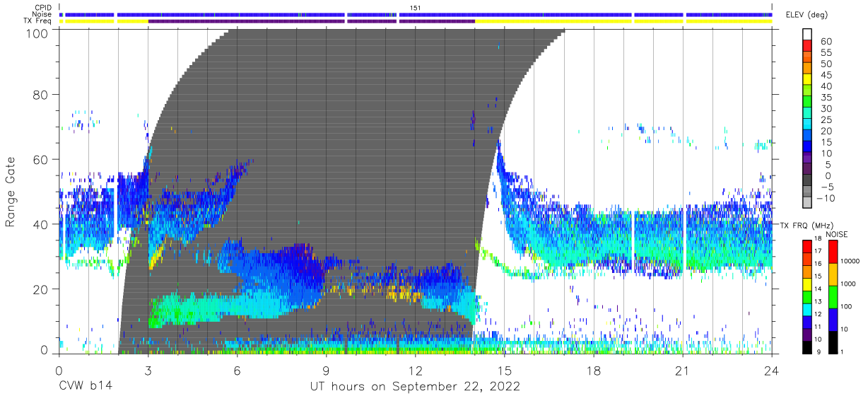Click the UT hours tick label '3'
Viewport: 868px width, 401px height.
coord(148,370)
